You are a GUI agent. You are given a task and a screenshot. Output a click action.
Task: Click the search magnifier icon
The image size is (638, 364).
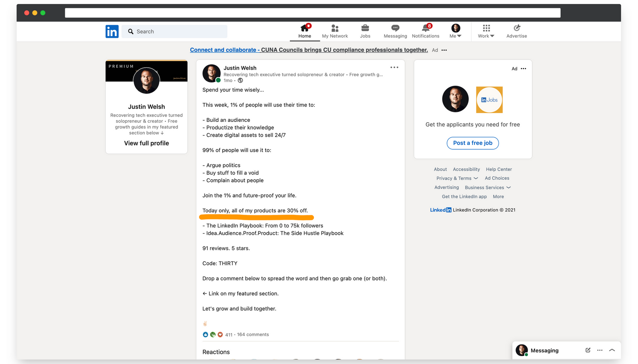131,31
